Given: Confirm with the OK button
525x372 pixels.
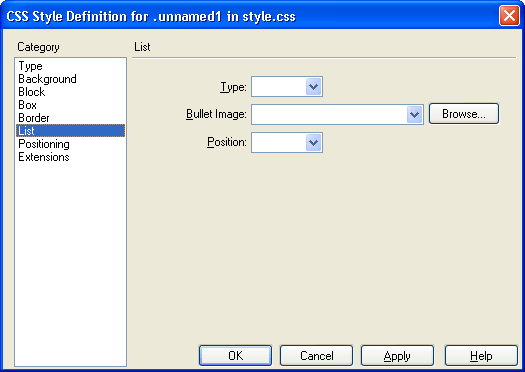Looking at the screenshot, I should pyautogui.click(x=235, y=356).
